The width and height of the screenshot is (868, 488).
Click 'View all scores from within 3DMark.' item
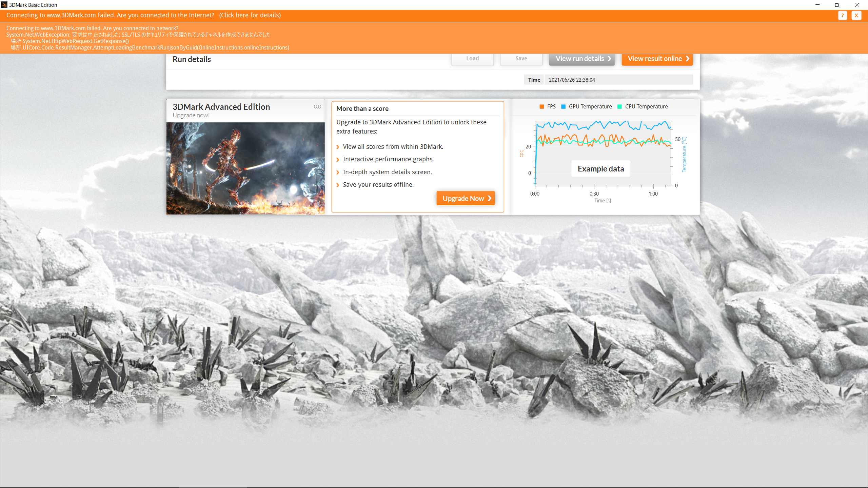tap(393, 146)
